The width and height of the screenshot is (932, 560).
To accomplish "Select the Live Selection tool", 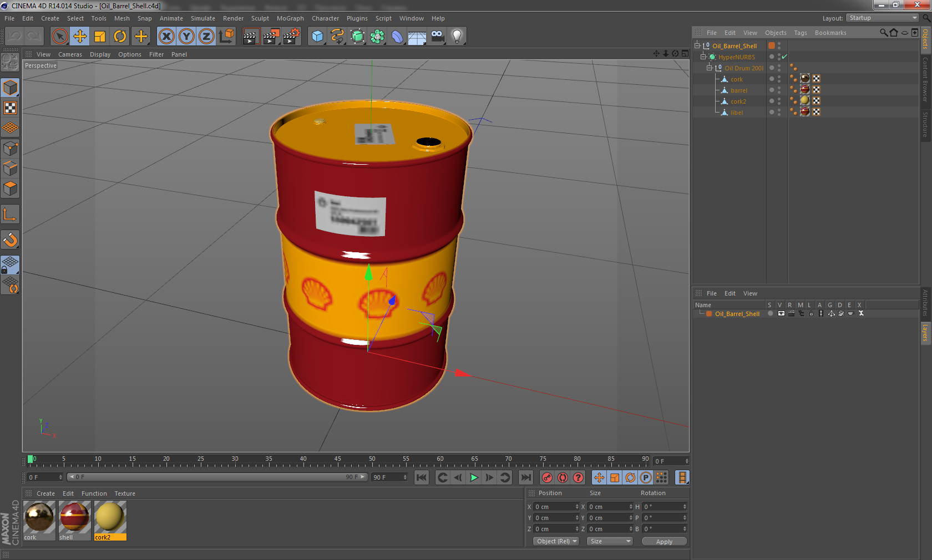I will pyautogui.click(x=59, y=37).
